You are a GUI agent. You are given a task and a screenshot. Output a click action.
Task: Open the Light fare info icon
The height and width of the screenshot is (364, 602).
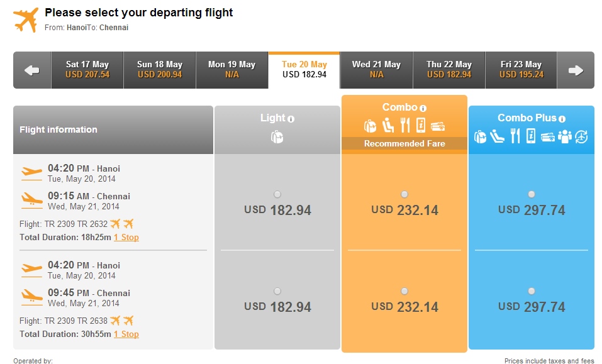pos(291,119)
